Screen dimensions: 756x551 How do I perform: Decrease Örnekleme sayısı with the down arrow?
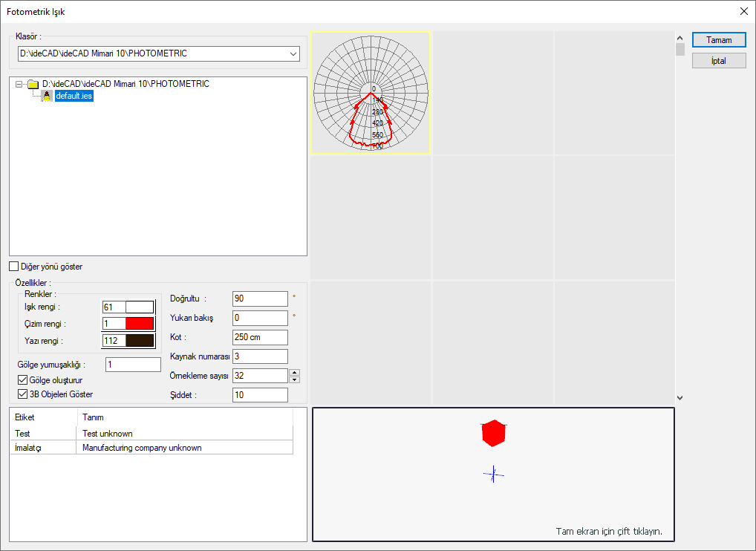pos(294,379)
